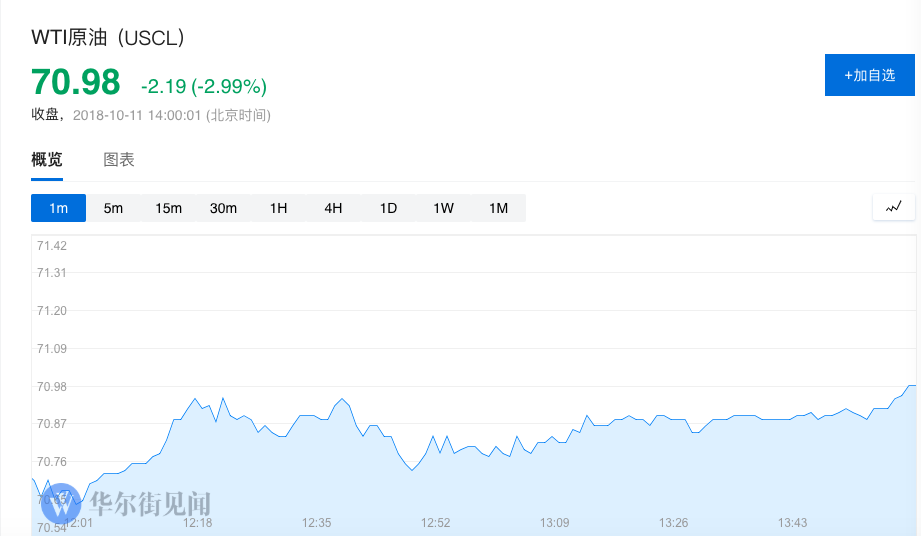Click chart line peak near 12:18

[x=195, y=399]
